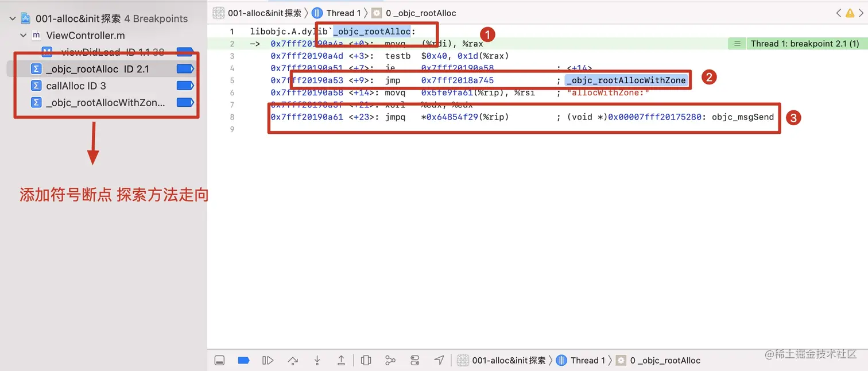Step out of the current function

pyautogui.click(x=341, y=361)
